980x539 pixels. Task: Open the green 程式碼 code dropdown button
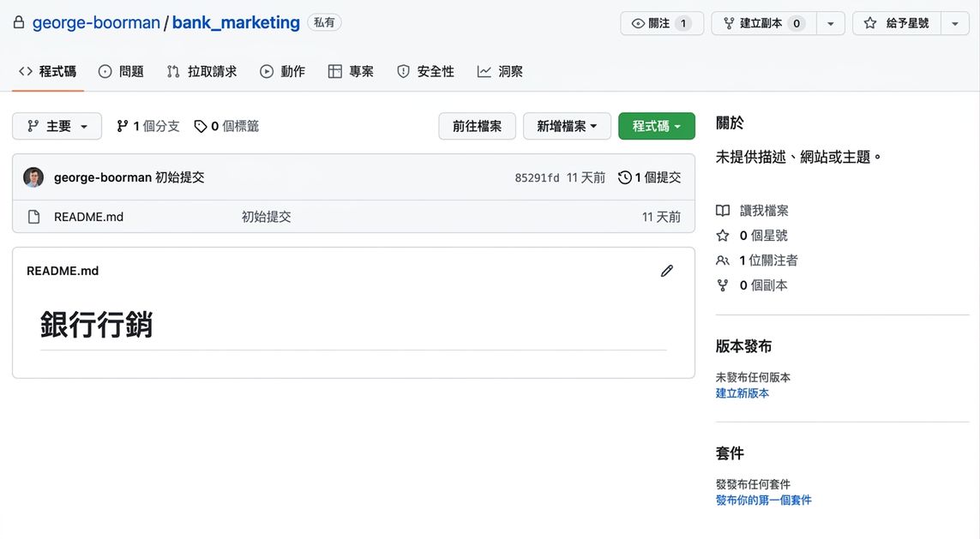pyautogui.click(x=656, y=126)
